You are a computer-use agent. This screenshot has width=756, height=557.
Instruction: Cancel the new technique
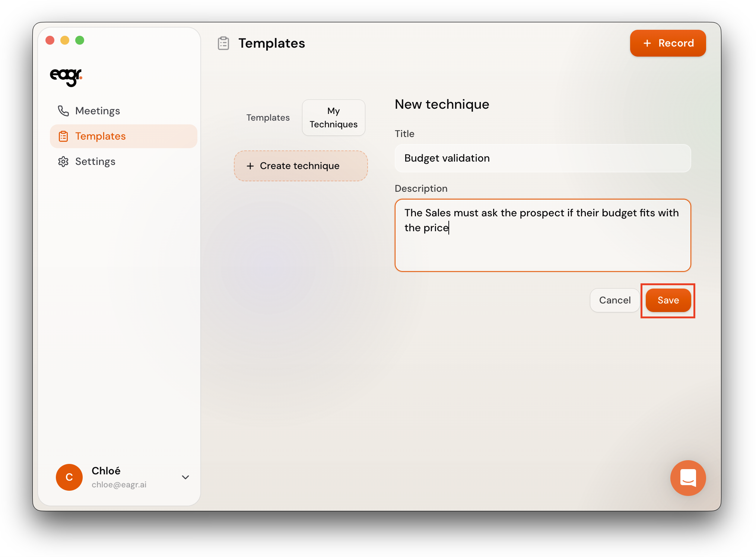point(614,300)
